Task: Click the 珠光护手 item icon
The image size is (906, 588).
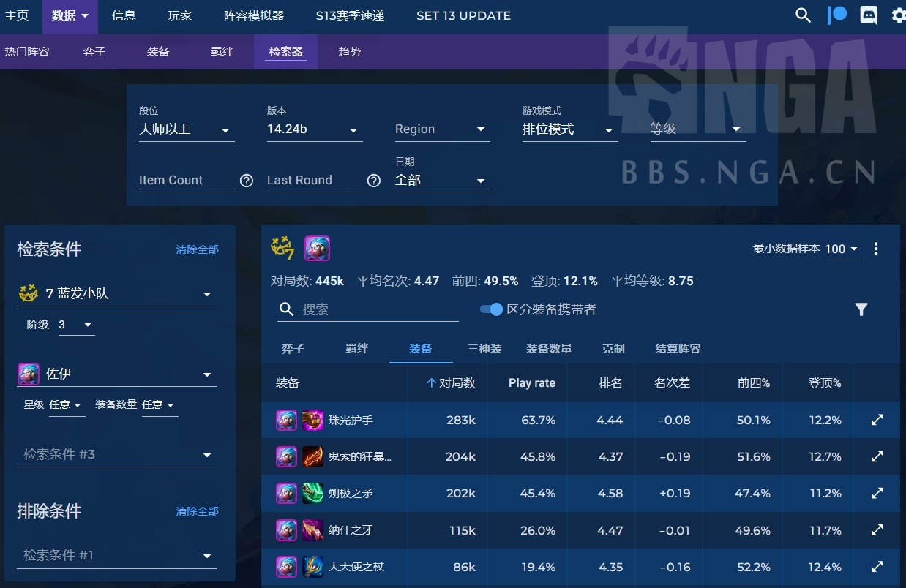Action: click(312, 421)
